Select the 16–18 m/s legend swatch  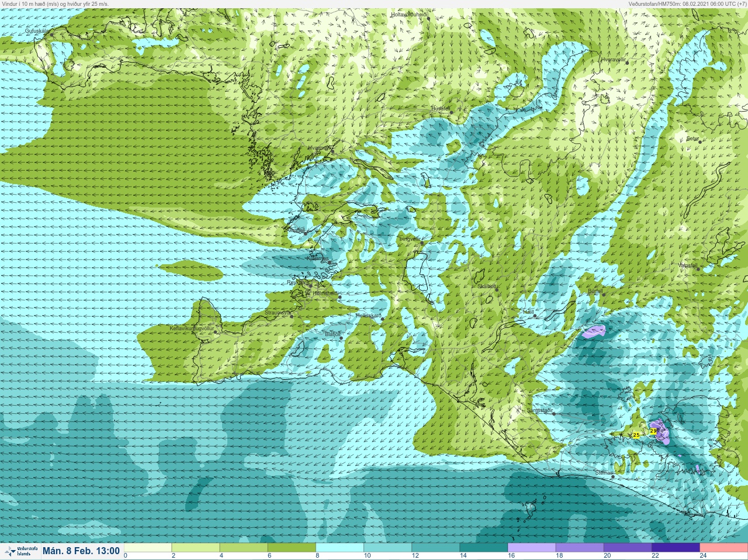coord(532,548)
